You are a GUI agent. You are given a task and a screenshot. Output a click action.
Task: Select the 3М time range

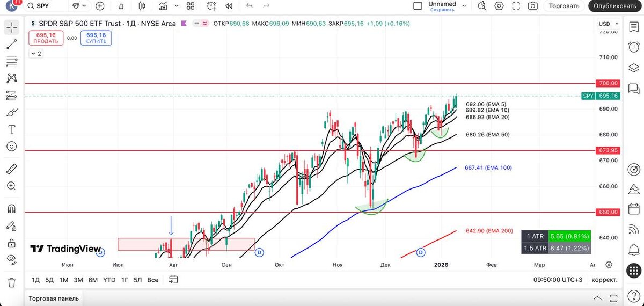(78, 280)
